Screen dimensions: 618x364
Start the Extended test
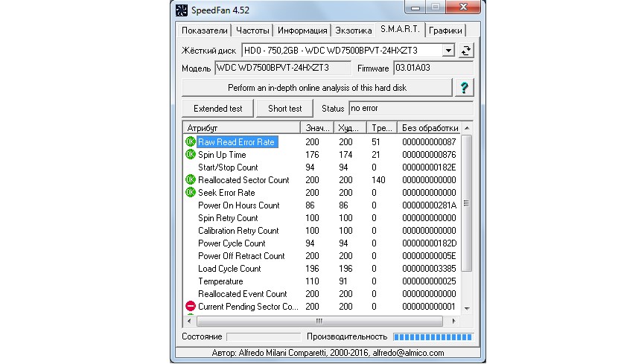tap(217, 109)
